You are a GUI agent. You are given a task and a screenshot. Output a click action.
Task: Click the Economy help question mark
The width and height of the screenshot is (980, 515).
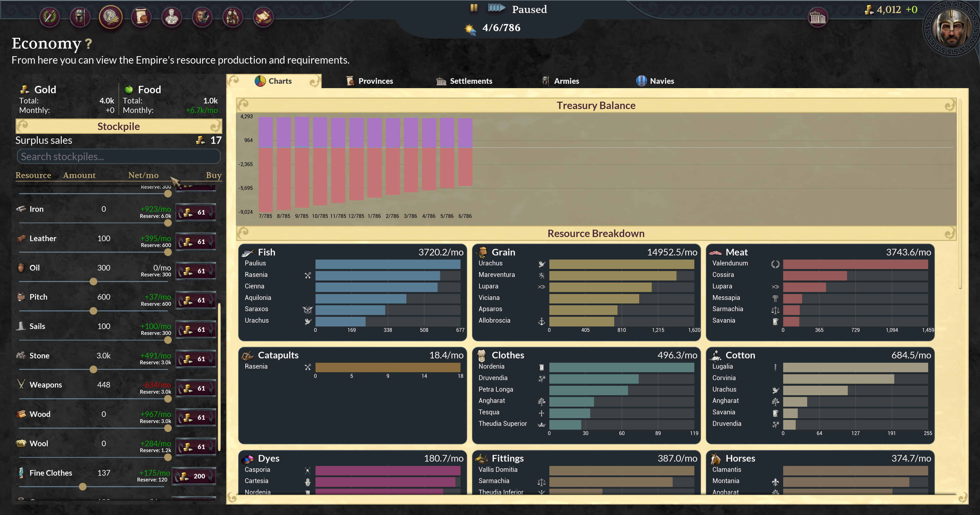(x=88, y=44)
